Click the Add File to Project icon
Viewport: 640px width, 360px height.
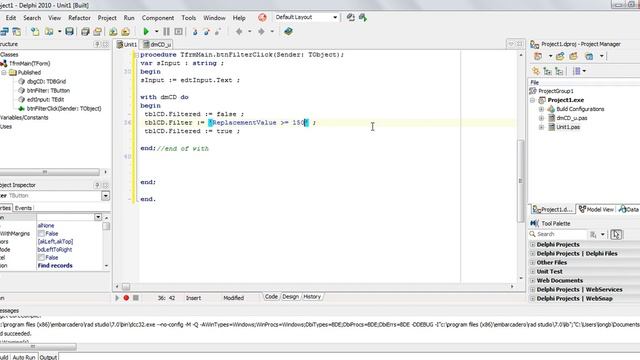(113, 31)
